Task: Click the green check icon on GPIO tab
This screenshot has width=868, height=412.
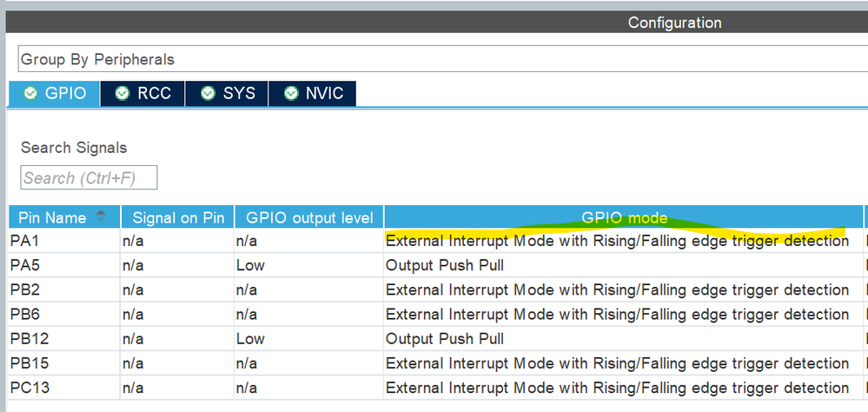Action: (31, 93)
